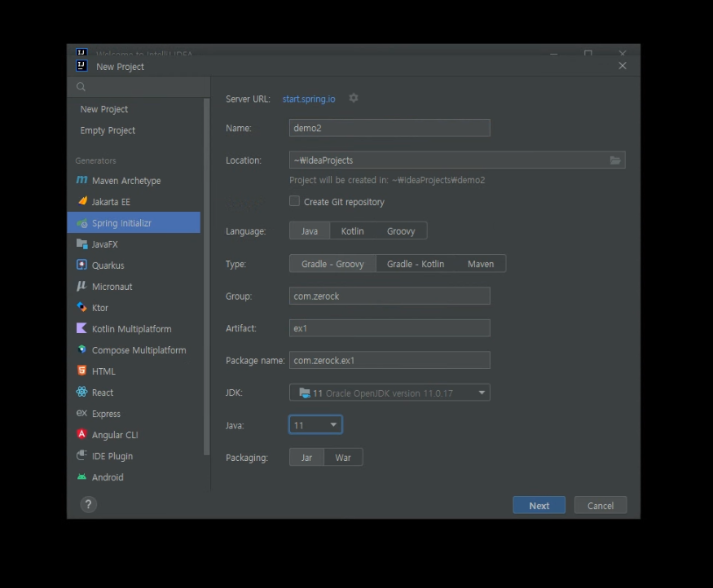Click the IDE Plugin icon
The image size is (713, 588).
[81, 455]
